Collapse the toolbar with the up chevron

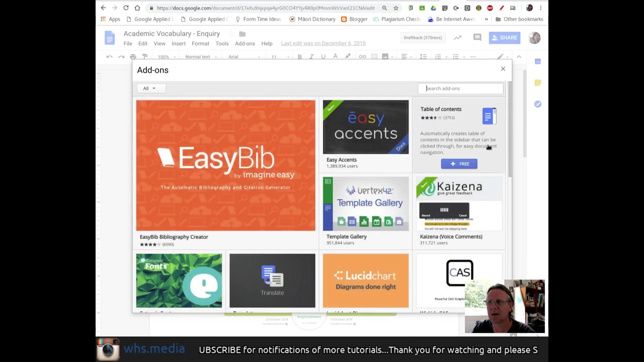(519, 57)
